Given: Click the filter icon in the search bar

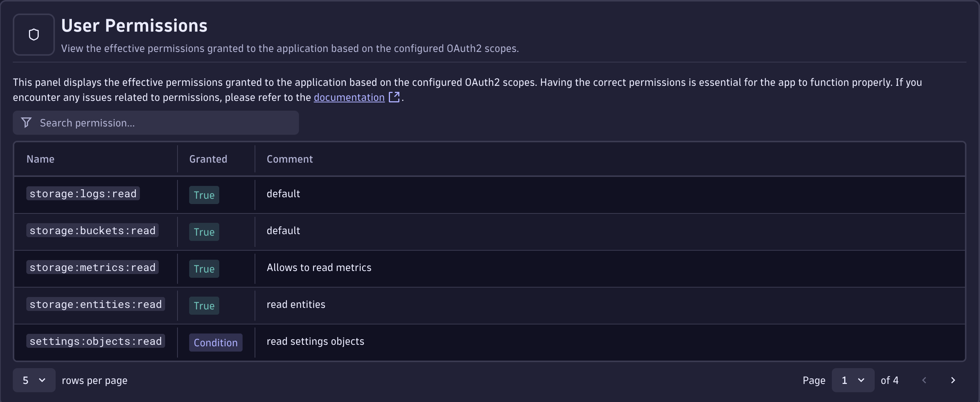Looking at the screenshot, I should tap(26, 123).
